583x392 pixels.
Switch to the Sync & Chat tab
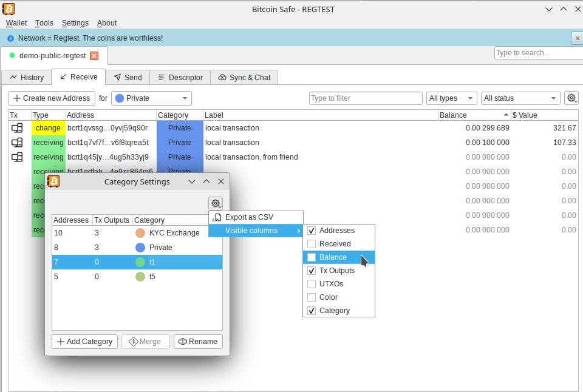244,77
